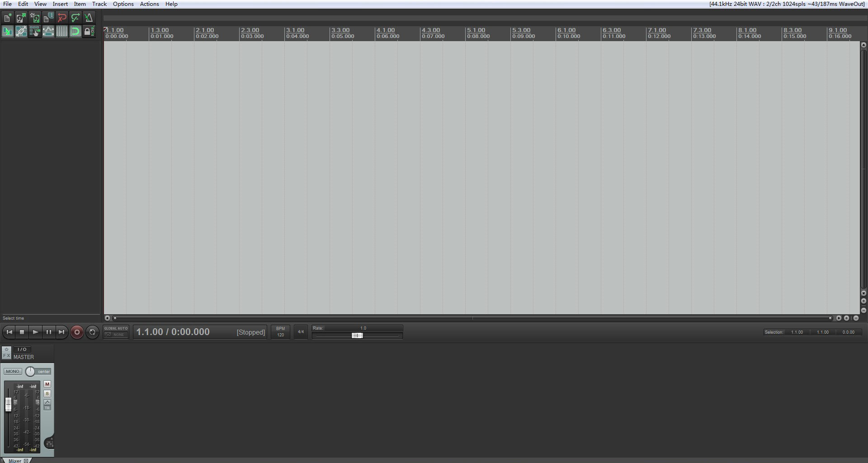Toggle master FX bypass power icon
Image resolution: width=868 pixels, height=463 pixels.
click(6, 350)
